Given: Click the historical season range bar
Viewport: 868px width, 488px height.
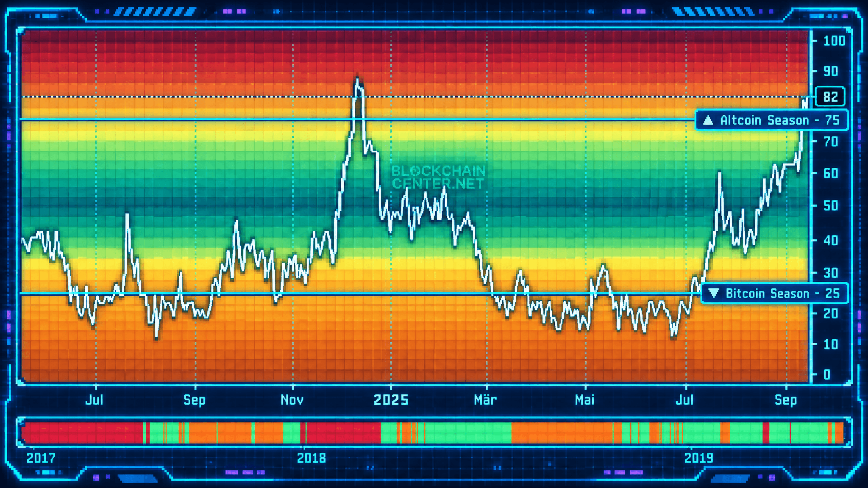Looking at the screenshot, I should click(x=432, y=433).
